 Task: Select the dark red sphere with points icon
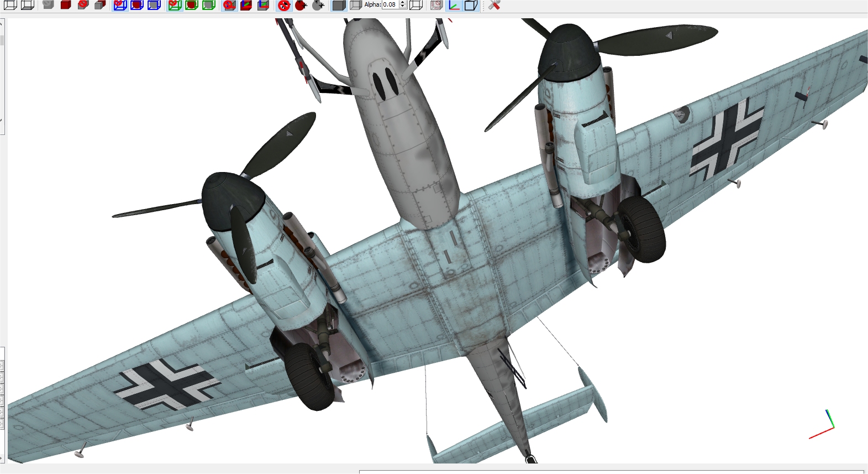coord(301,5)
